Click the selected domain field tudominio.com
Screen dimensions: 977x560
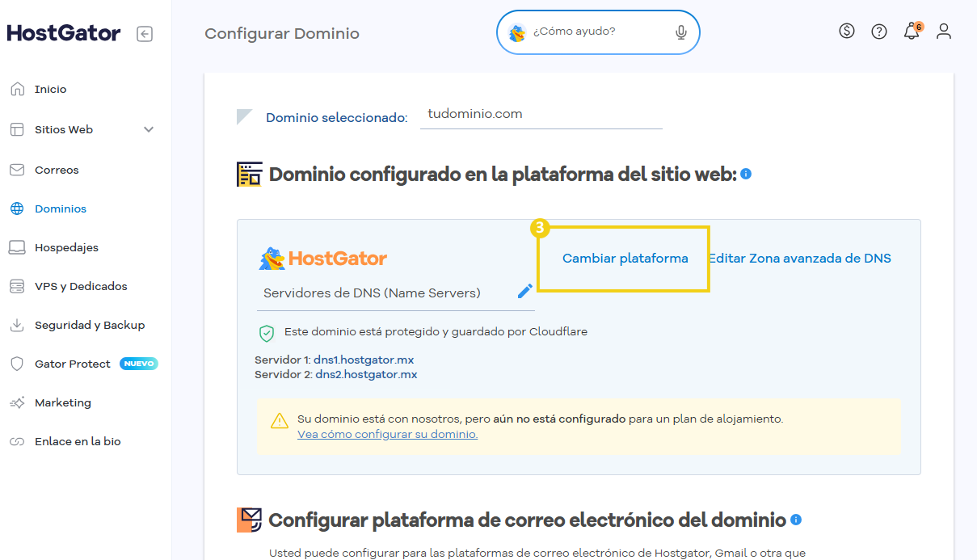tap(541, 115)
